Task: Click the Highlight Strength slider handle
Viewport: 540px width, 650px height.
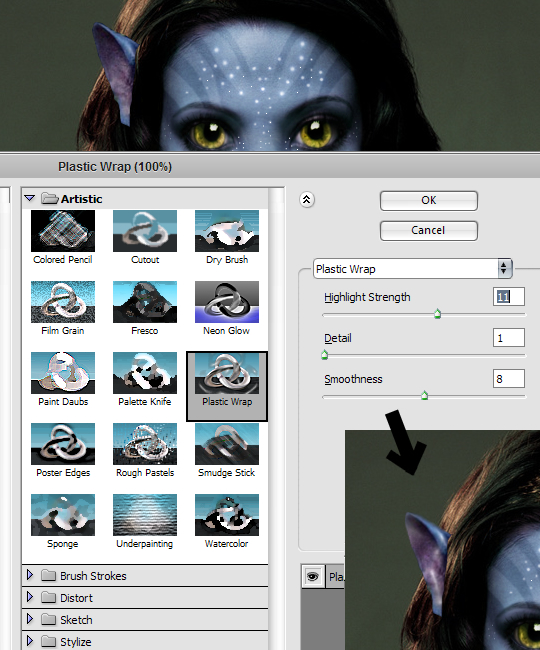Action: [437, 314]
